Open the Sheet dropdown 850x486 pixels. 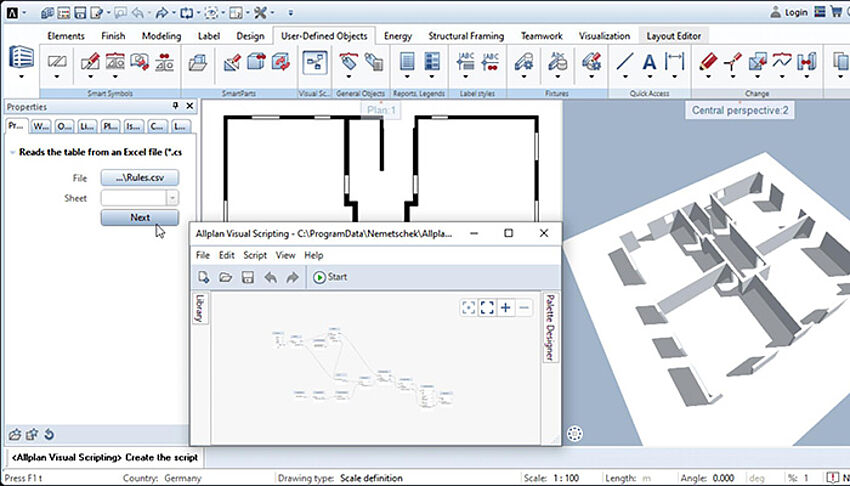172,198
